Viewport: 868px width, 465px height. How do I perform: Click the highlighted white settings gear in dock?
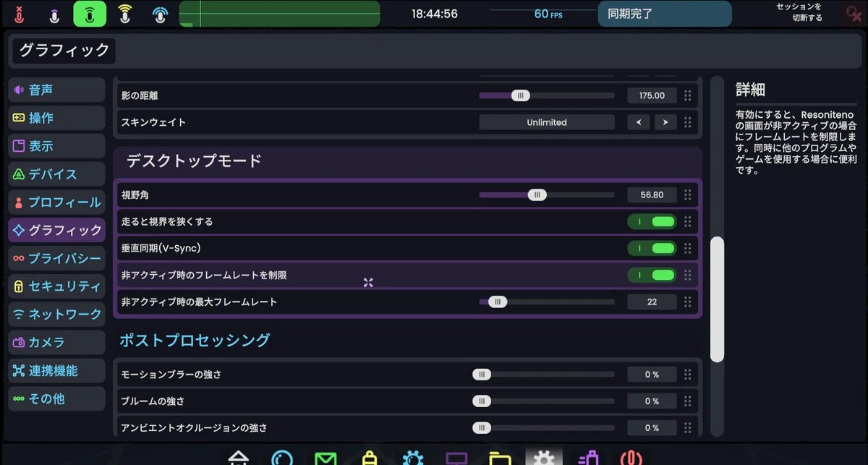pyautogui.click(x=544, y=457)
